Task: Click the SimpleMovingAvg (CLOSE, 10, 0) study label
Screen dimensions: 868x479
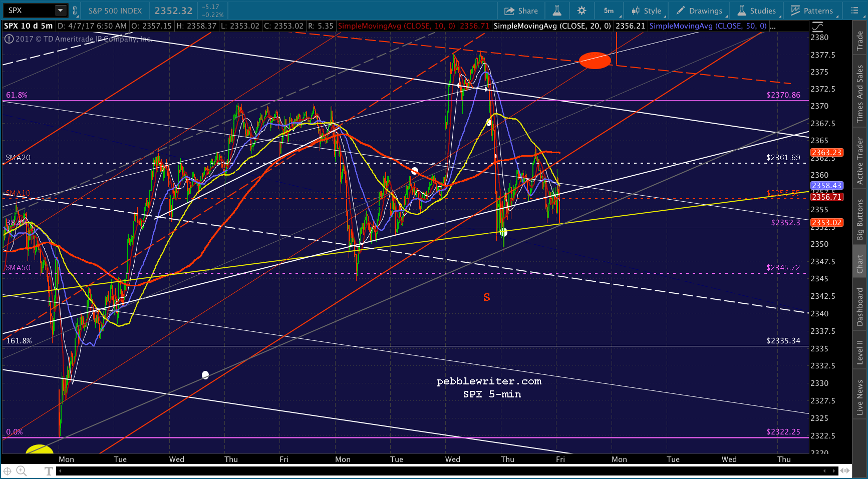Action: [396, 26]
